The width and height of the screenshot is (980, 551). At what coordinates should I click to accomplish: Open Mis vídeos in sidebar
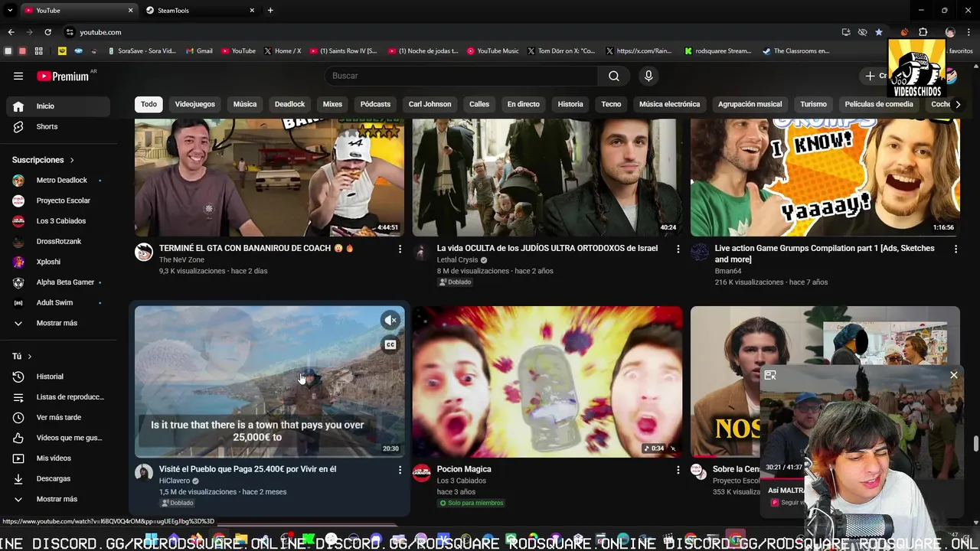[x=57, y=458]
